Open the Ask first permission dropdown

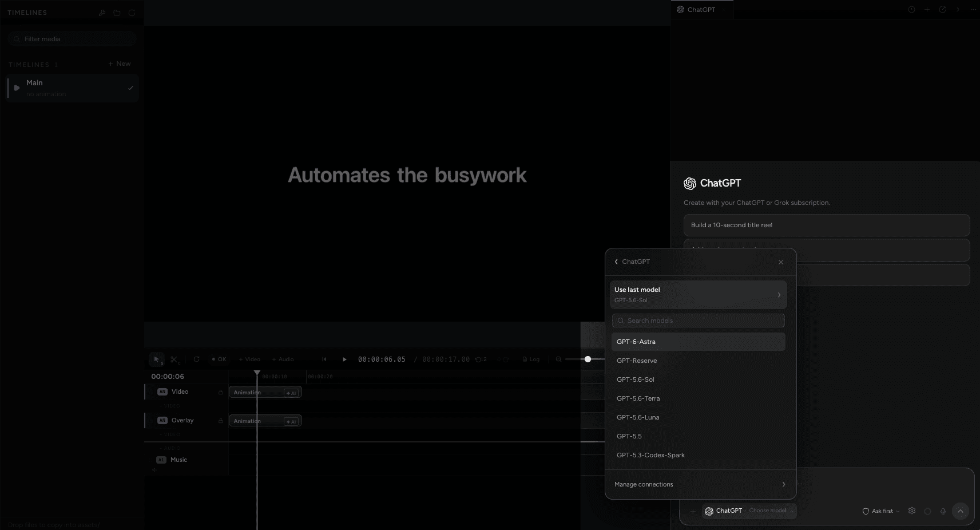click(881, 511)
